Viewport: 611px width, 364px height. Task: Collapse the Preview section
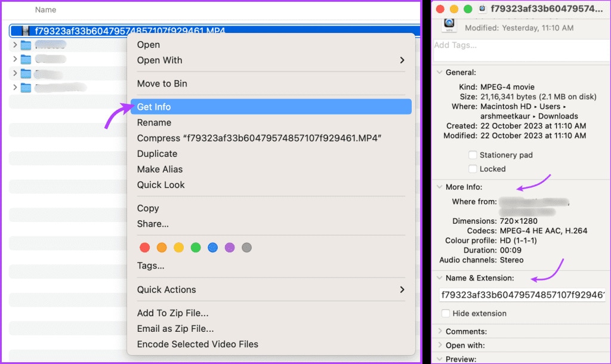click(x=440, y=359)
